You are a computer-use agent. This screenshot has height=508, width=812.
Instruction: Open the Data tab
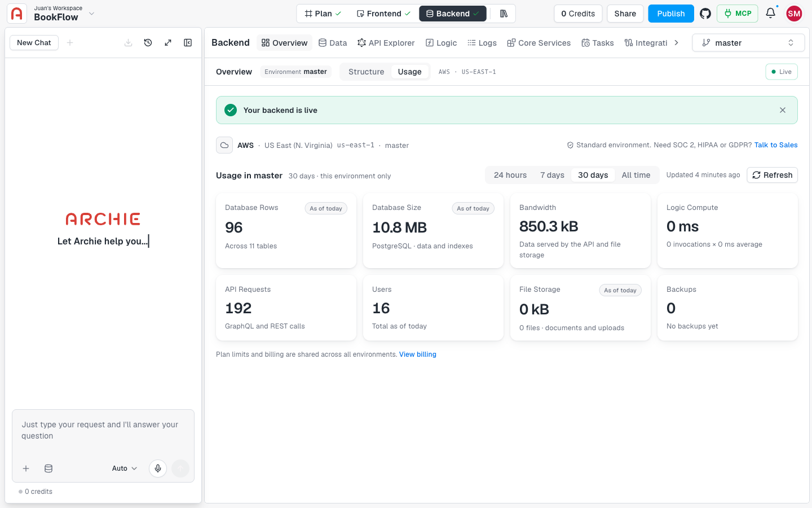tap(333, 43)
